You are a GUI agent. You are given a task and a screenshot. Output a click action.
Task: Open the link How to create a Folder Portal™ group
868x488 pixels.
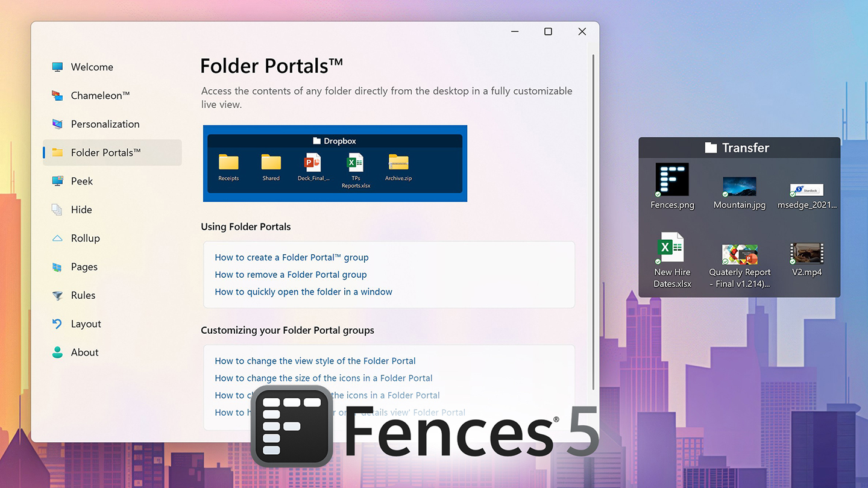291,257
